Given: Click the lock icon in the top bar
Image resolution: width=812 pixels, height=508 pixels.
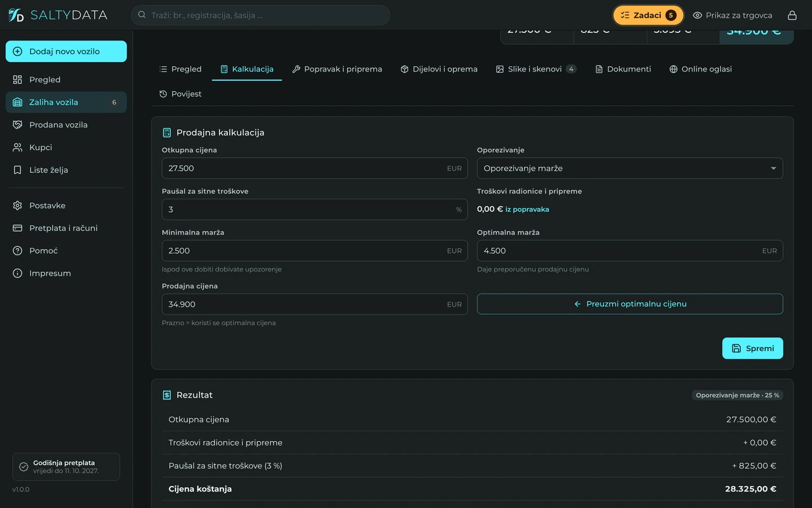Looking at the screenshot, I should pyautogui.click(x=792, y=15).
